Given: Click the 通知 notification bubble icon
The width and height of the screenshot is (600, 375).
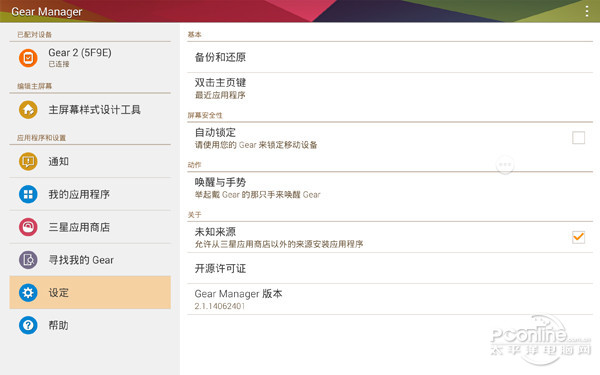Looking at the screenshot, I should [x=28, y=161].
